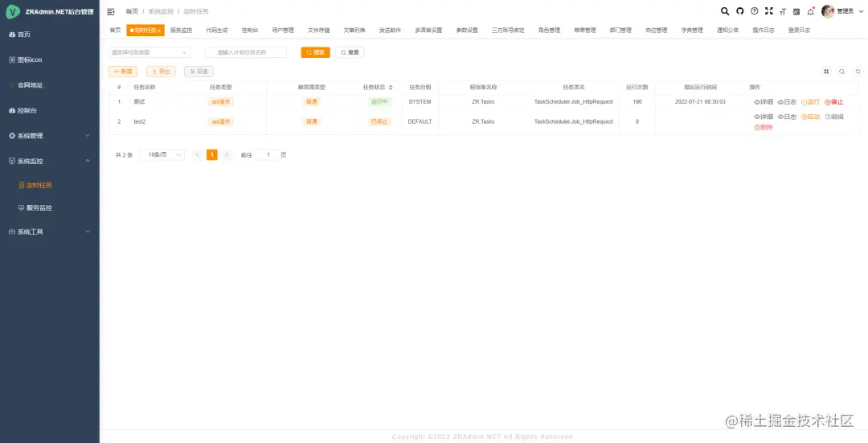868x443 pixels.
Task: Click 停止 for the 测试 task
Action: (x=834, y=102)
